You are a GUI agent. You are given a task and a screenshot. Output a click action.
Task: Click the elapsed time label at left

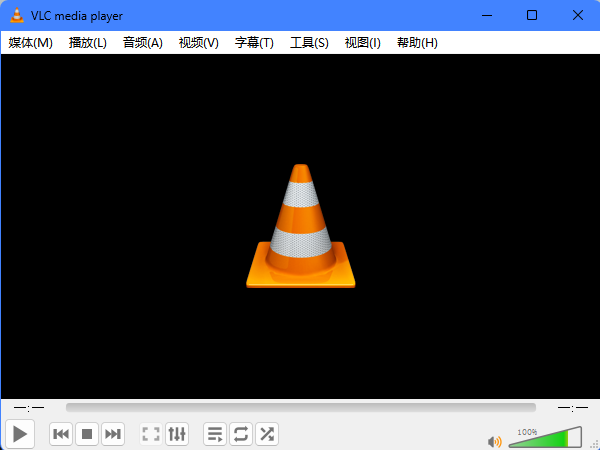click(x=29, y=408)
